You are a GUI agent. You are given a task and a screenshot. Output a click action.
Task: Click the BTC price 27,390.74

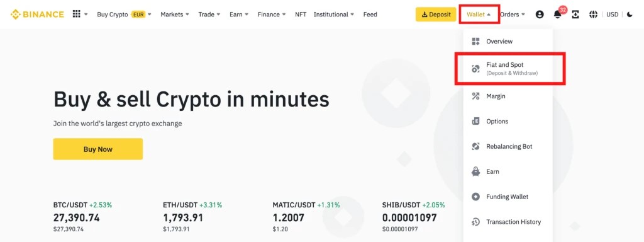[76, 217]
